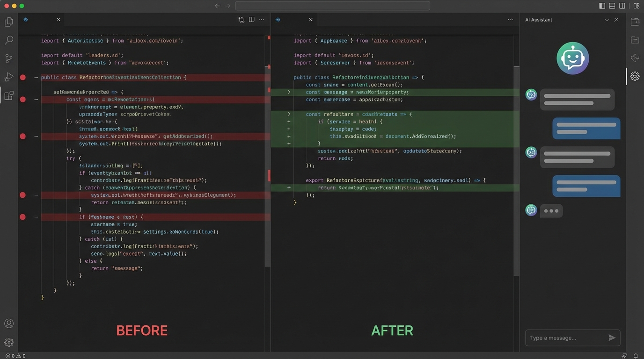Collapse the AI Assistant panel via its chevron
The width and height of the screenshot is (644, 359).
(607, 20)
